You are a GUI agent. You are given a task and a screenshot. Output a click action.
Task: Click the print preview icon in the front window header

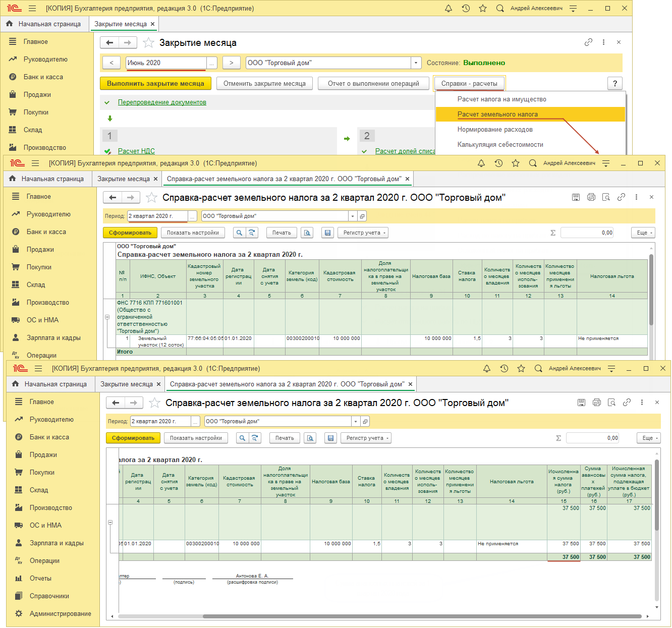pyautogui.click(x=612, y=403)
